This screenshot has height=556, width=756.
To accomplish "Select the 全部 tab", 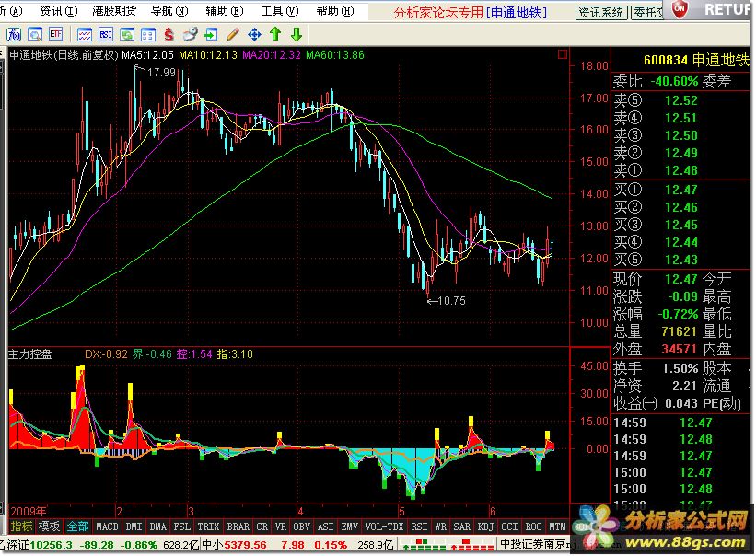I will coord(77,527).
